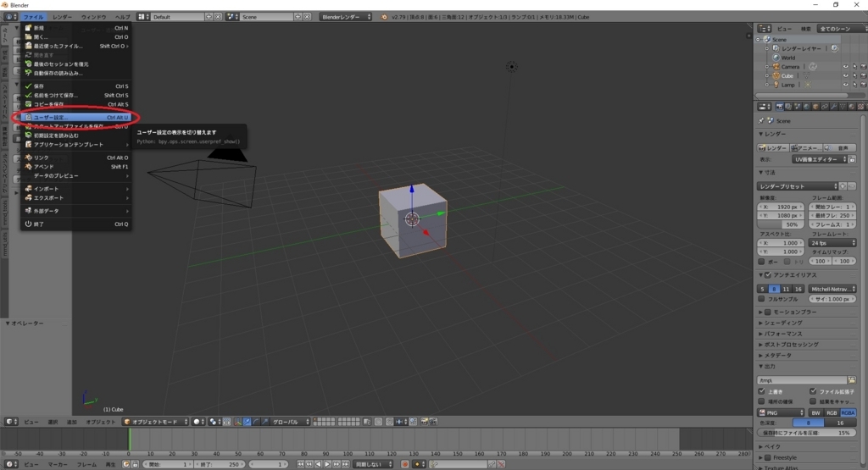Choose 終了 (Quit) from the File menu
868x470 pixels.
tap(75, 224)
